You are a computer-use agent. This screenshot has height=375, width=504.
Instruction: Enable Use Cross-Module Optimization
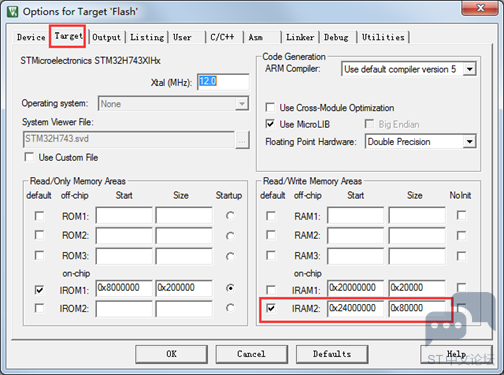(270, 108)
